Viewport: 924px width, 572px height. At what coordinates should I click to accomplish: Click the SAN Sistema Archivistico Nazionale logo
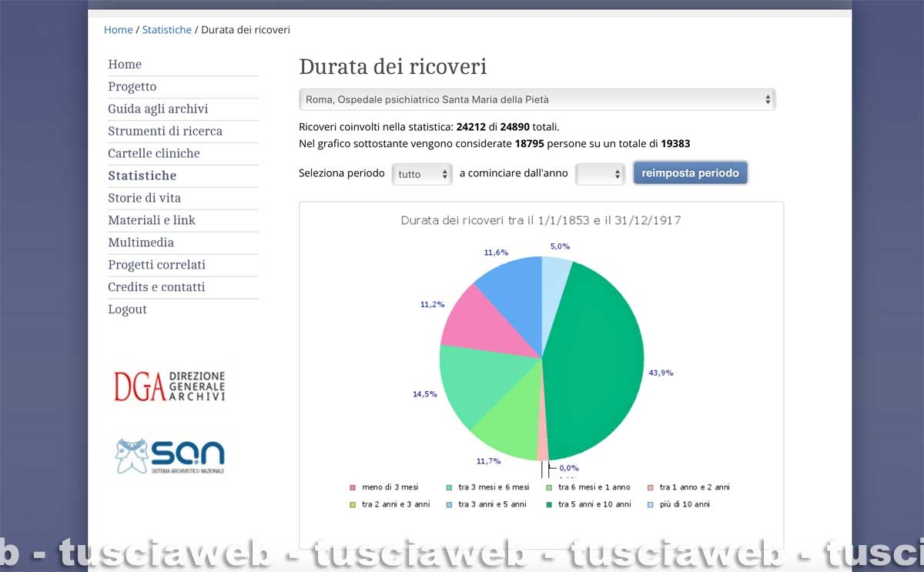[170, 456]
